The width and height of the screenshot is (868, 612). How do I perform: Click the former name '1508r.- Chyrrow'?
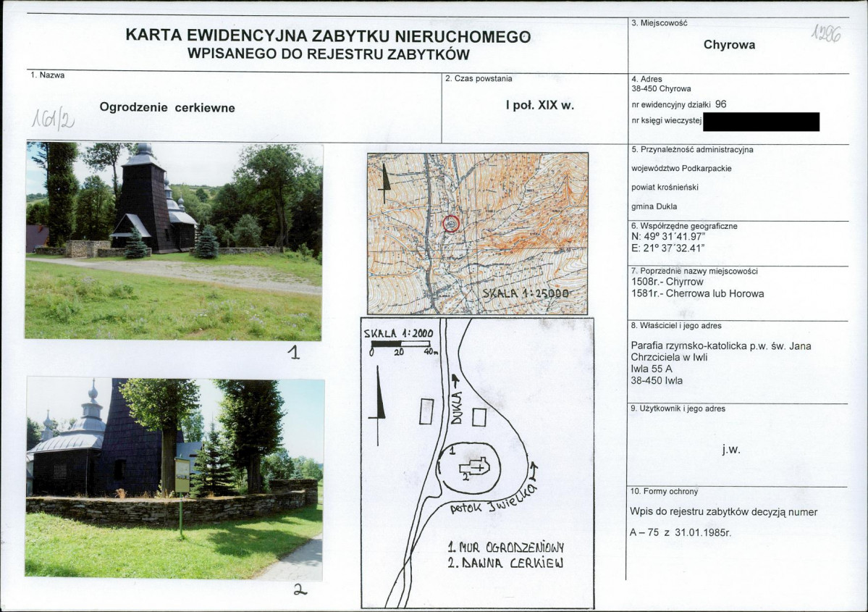(x=667, y=282)
